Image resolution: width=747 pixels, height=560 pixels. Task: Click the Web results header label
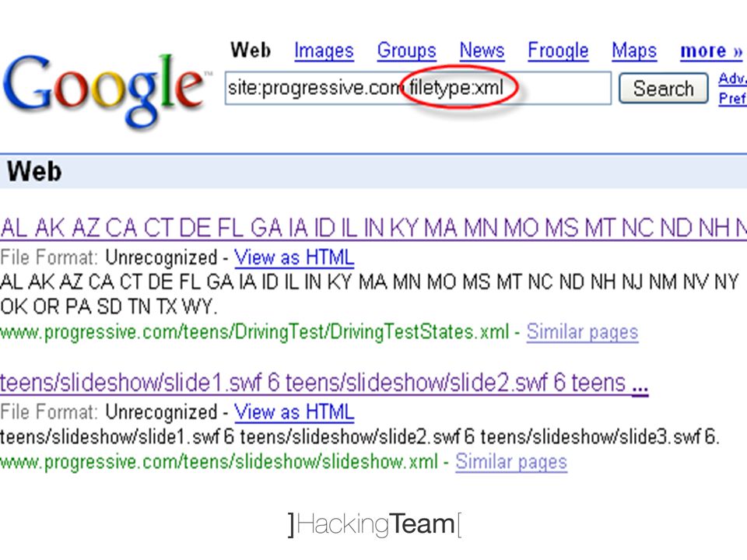click(34, 171)
